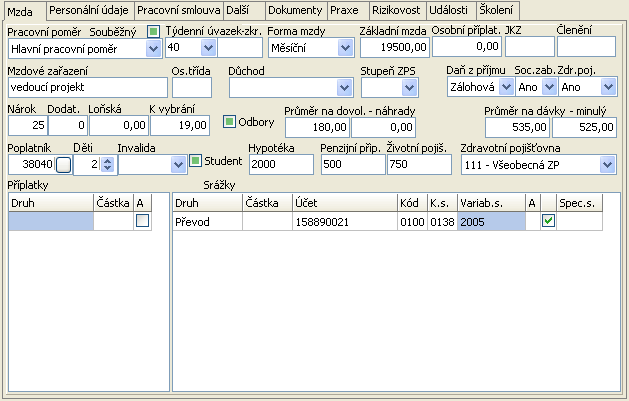The image size is (629, 401).
Task: Click the Základní mzda field
Action: (x=395, y=47)
